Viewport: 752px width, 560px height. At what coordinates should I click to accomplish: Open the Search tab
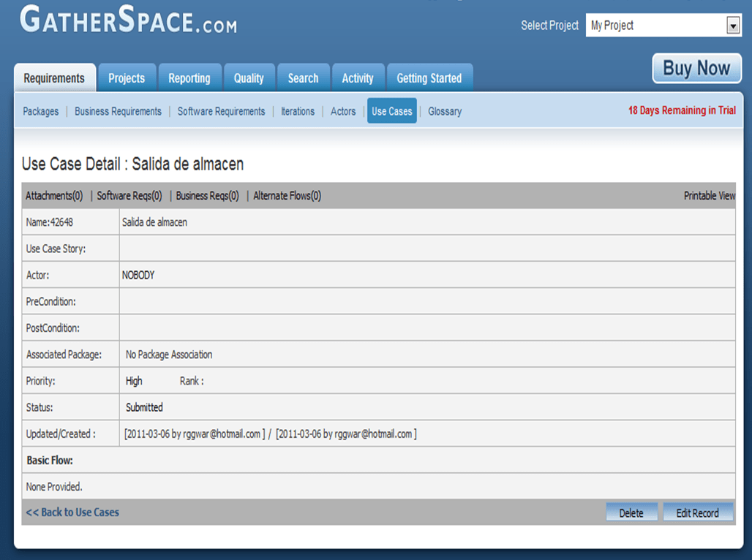click(303, 78)
